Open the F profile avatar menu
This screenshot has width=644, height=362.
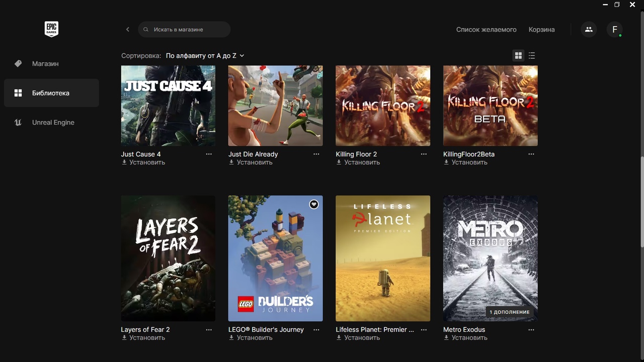coord(614,29)
